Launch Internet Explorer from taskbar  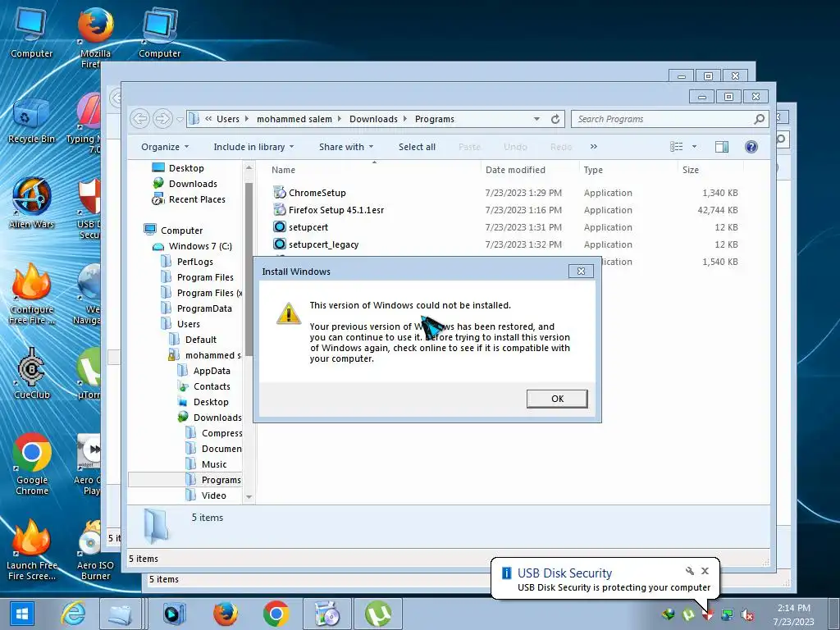click(x=73, y=614)
